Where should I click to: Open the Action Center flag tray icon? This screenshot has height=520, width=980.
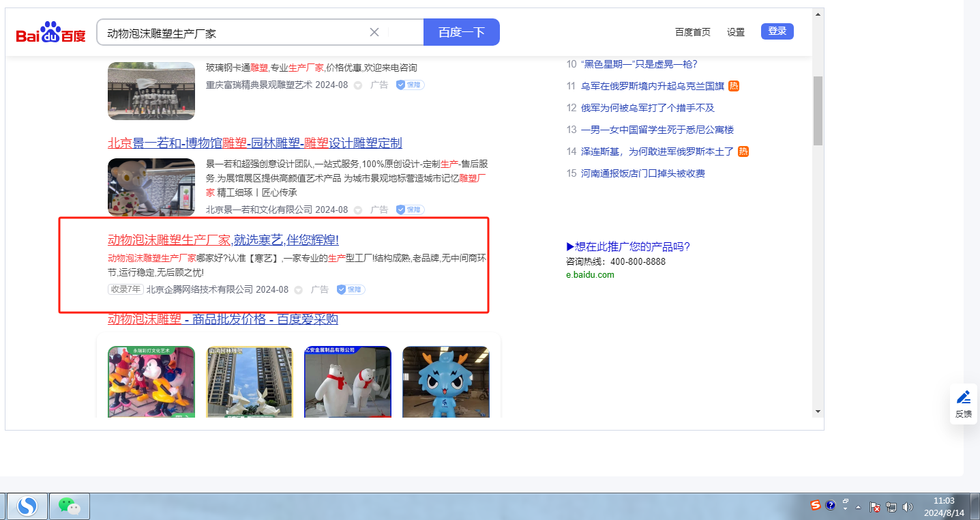pos(875,506)
